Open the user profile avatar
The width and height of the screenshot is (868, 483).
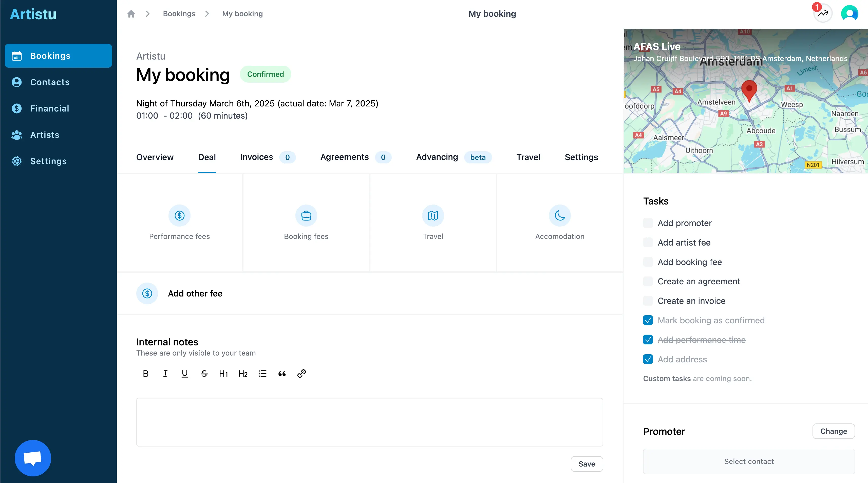click(850, 14)
